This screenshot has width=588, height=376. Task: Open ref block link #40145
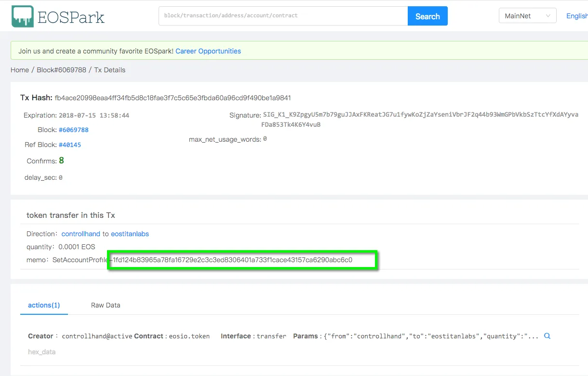70,145
